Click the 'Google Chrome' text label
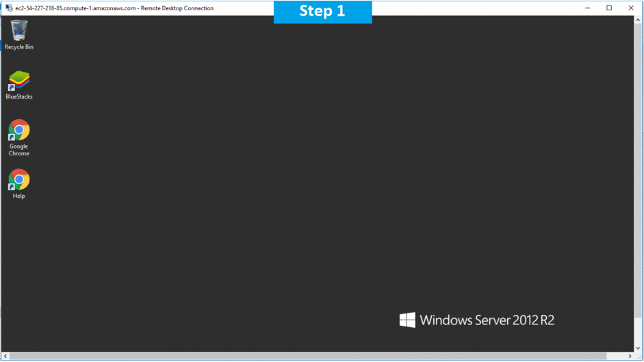 (19, 150)
